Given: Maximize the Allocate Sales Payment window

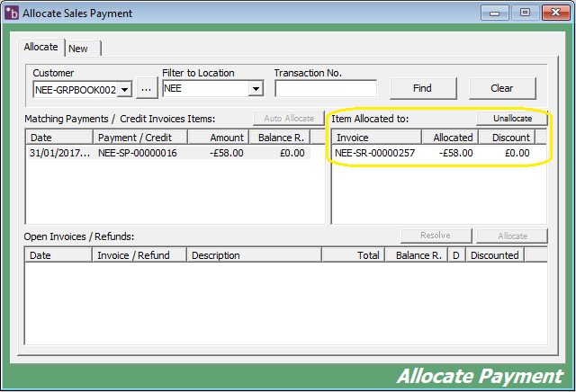Looking at the screenshot, I should pos(526,13).
